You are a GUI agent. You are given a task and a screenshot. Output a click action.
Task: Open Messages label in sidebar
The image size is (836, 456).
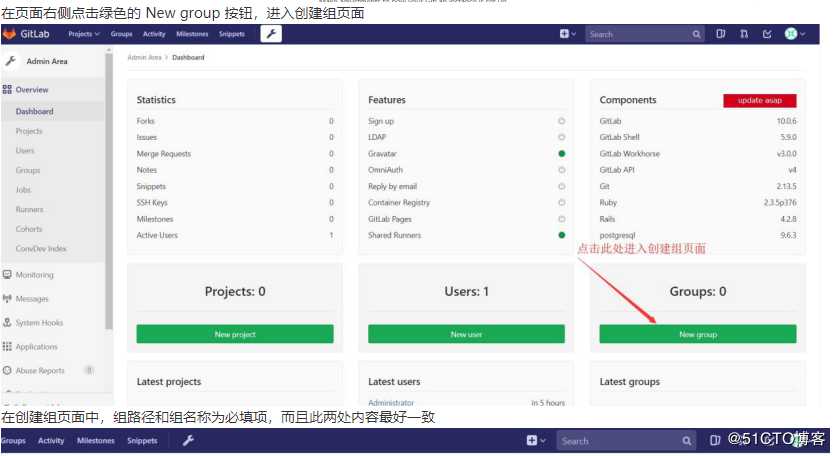click(x=32, y=299)
